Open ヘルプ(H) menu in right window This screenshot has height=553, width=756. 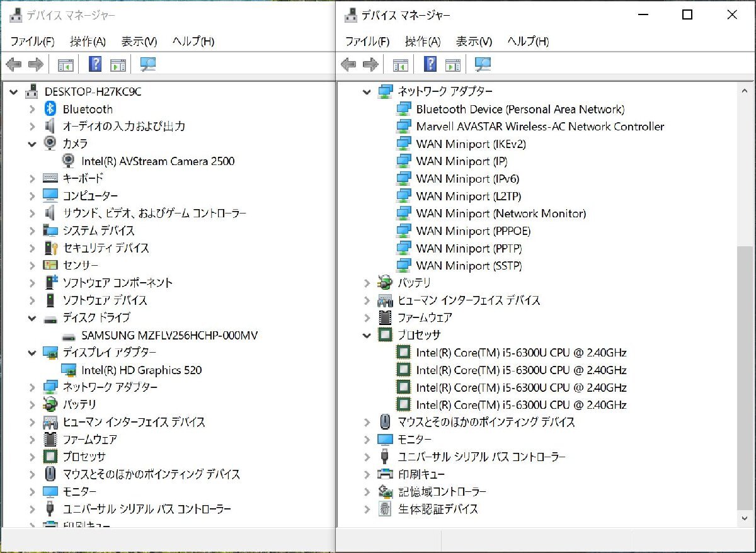pos(528,42)
